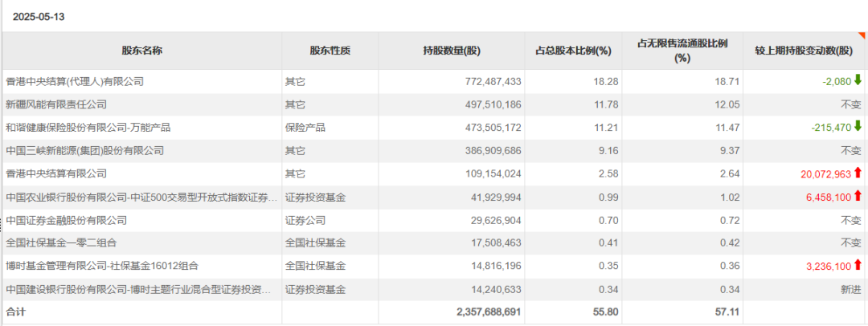Click the red up arrow beside 6,458,100
The height and width of the screenshot is (326, 868).
point(858,196)
